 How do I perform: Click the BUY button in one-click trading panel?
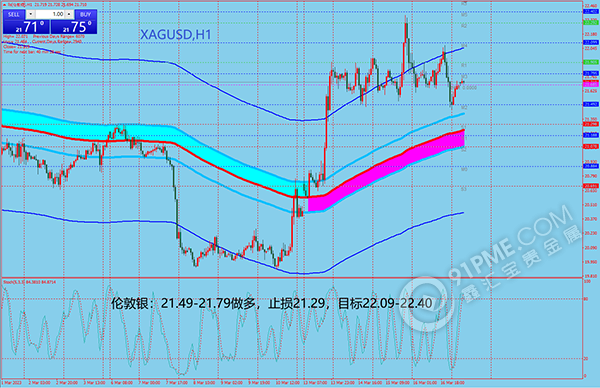point(86,15)
